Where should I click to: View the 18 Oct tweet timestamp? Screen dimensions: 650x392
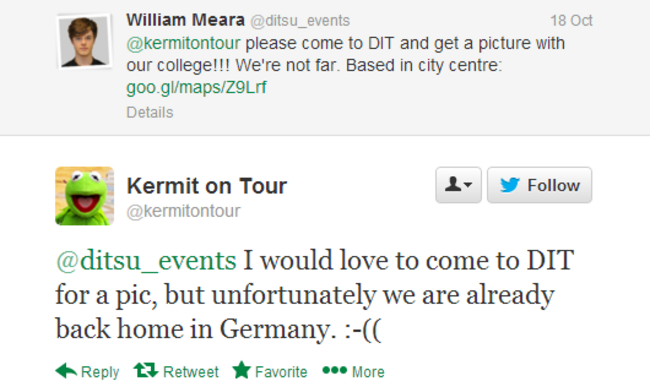point(571,20)
